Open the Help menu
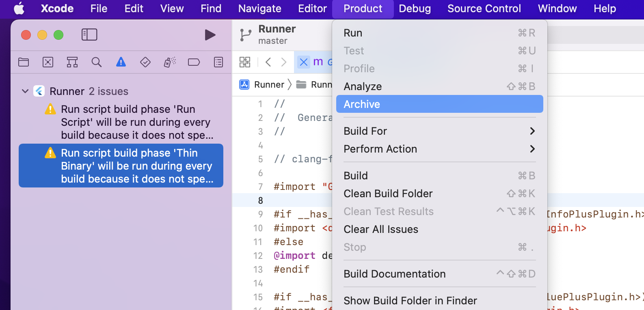Screen dimensions: 644x310 [605, 9]
